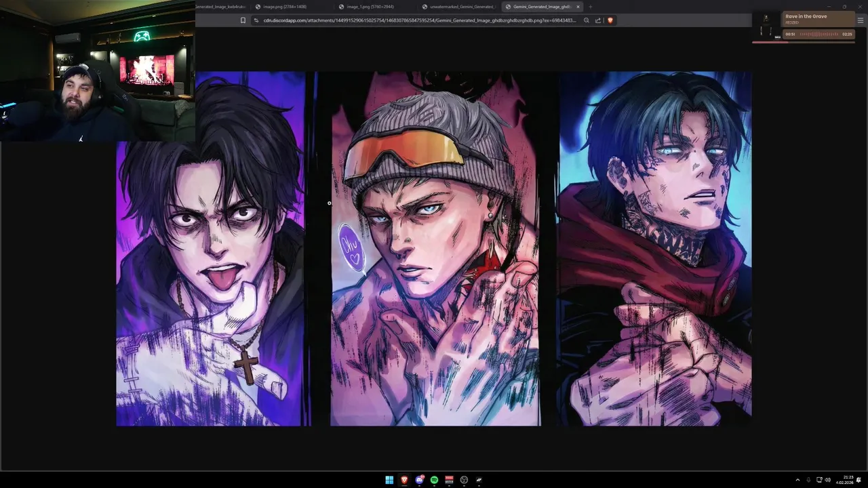
Task: Open network settings tray icon
Action: pyautogui.click(x=819, y=480)
